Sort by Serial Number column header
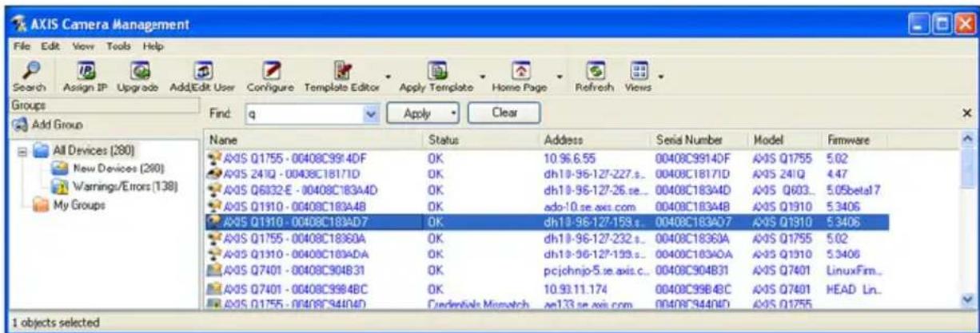Image resolution: width=980 pixels, height=333 pixels. [698, 139]
